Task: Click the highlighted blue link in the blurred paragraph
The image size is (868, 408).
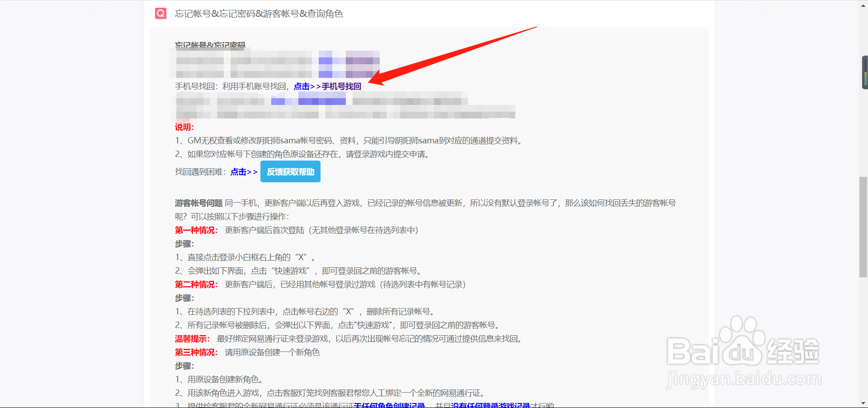Action: point(309,100)
